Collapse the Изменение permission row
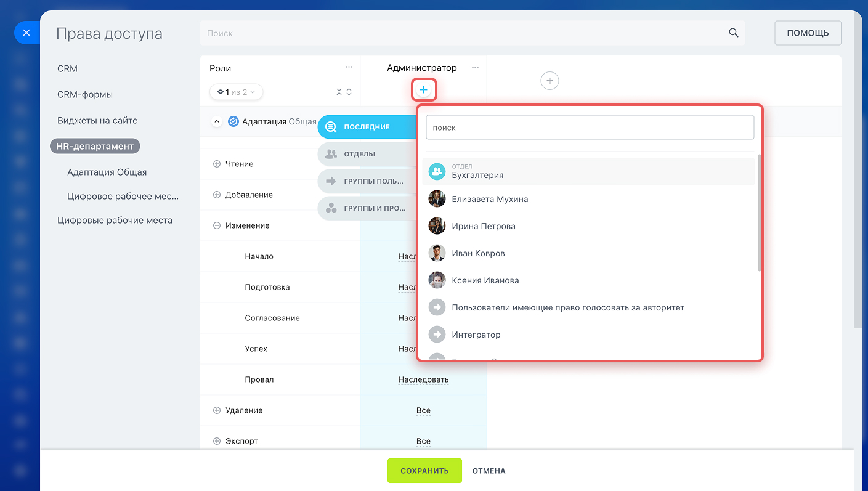 click(216, 225)
